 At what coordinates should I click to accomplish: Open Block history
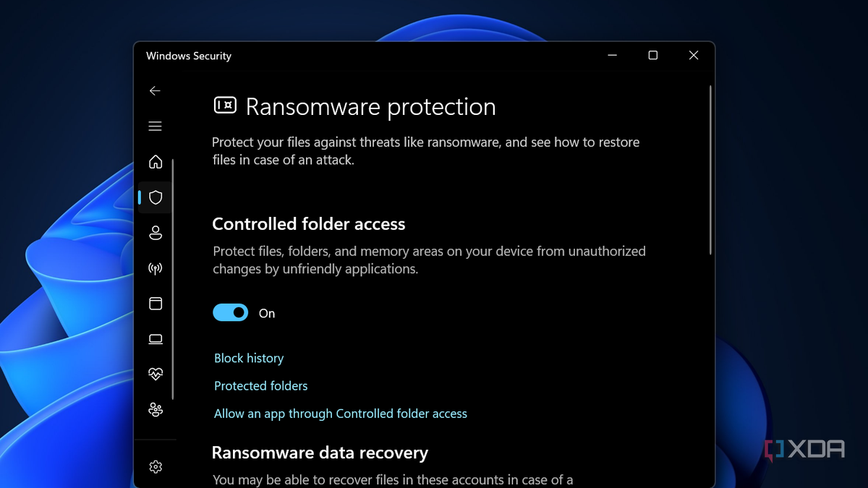pyautogui.click(x=248, y=357)
